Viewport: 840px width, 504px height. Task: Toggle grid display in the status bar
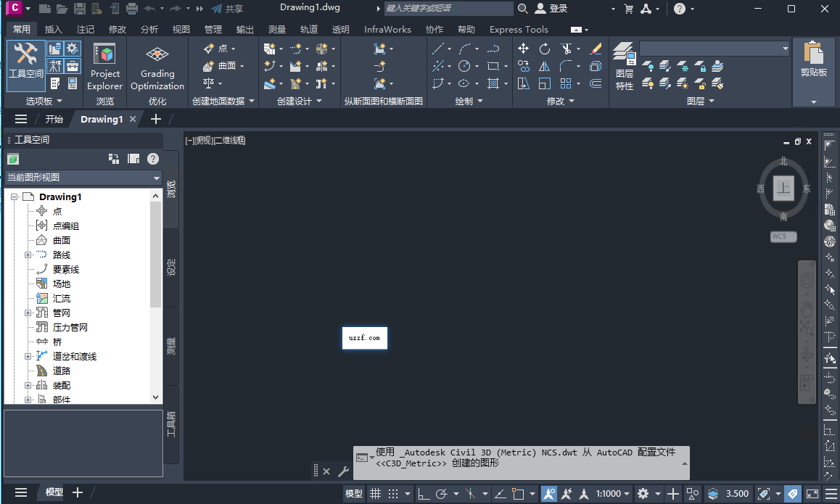pos(375,492)
